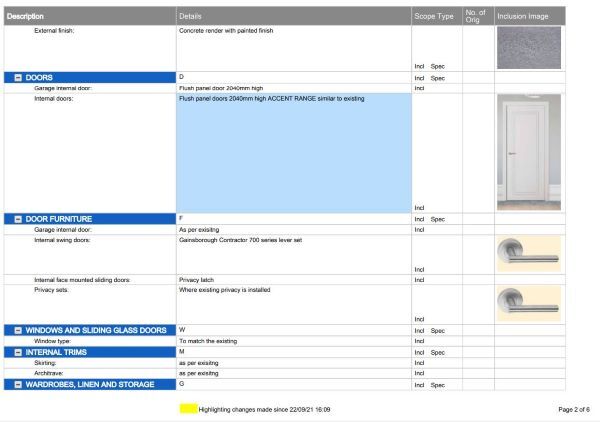
Task: Open the white internal door image
Action: [x=529, y=152]
